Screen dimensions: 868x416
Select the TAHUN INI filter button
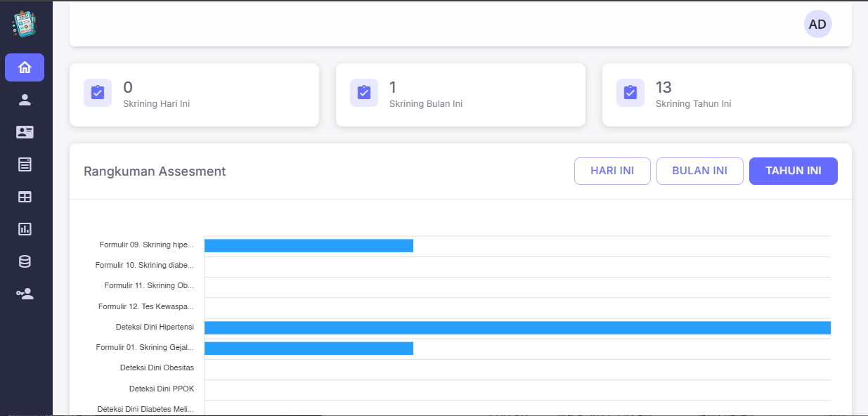[x=793, y=171]
